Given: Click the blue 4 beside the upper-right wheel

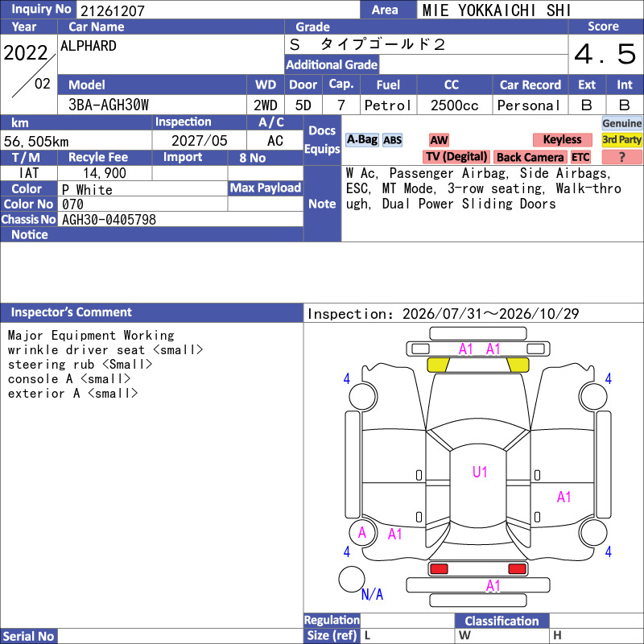Looking at the screenshot, I should pyautogui.click(x=609, y=378).
